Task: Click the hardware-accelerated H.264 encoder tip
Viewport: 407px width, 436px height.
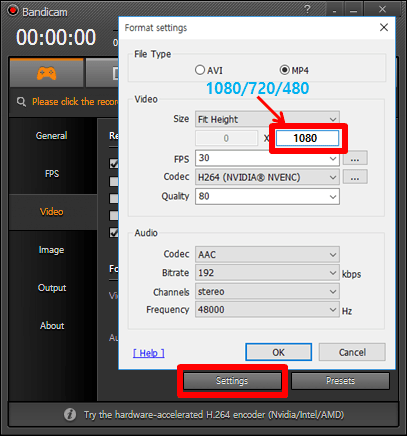Action: (x=214, y=415)
